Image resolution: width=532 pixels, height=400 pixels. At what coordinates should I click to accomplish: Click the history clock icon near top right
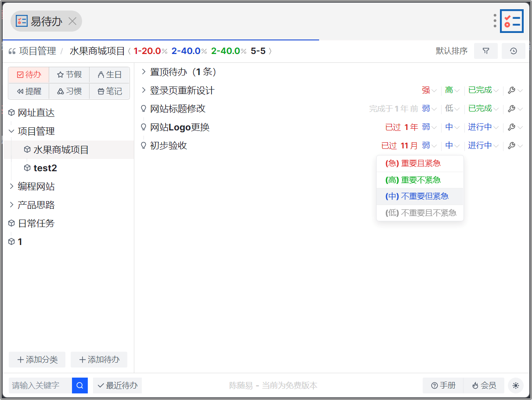click(514, 51)
